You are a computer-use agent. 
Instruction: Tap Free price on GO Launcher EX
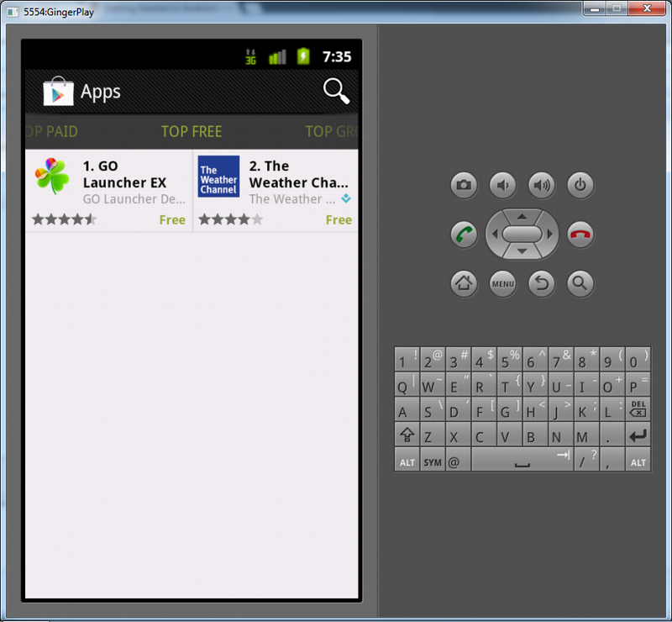coord(172,220)
